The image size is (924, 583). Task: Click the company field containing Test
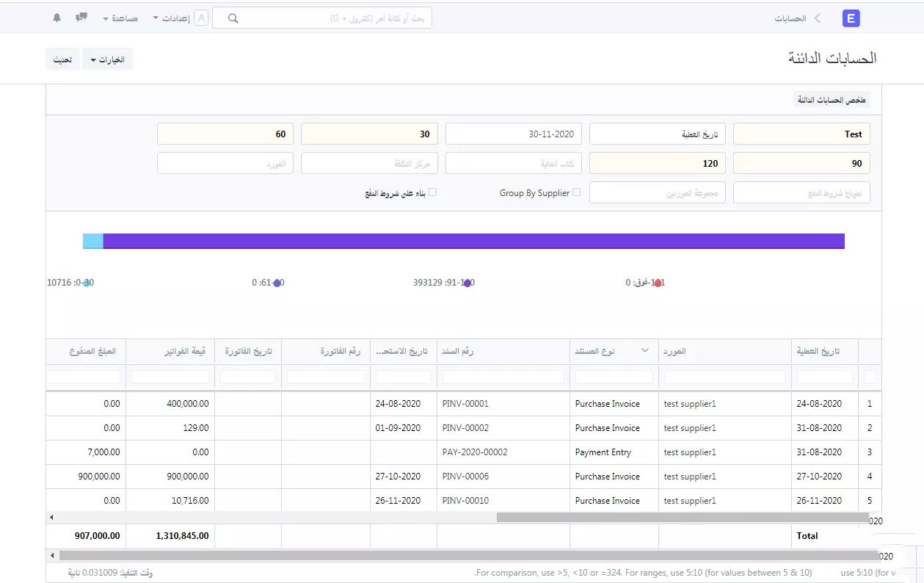point(801,134)
